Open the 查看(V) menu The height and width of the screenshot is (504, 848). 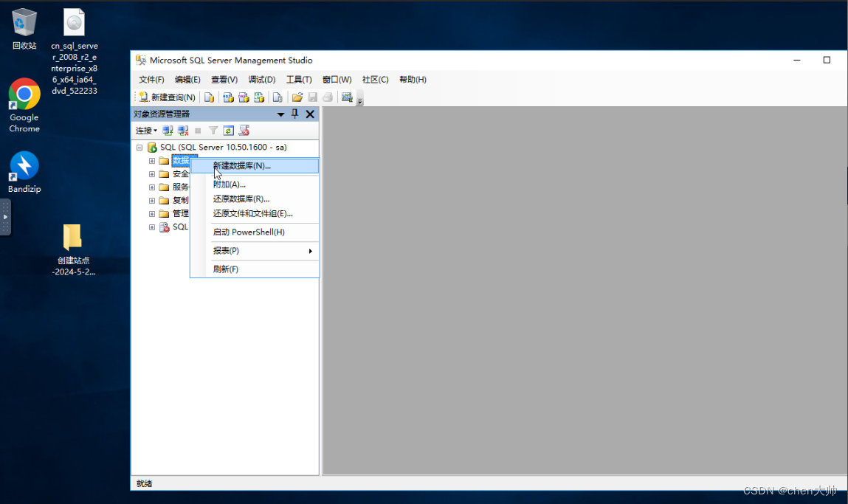(x=224, y=80)
